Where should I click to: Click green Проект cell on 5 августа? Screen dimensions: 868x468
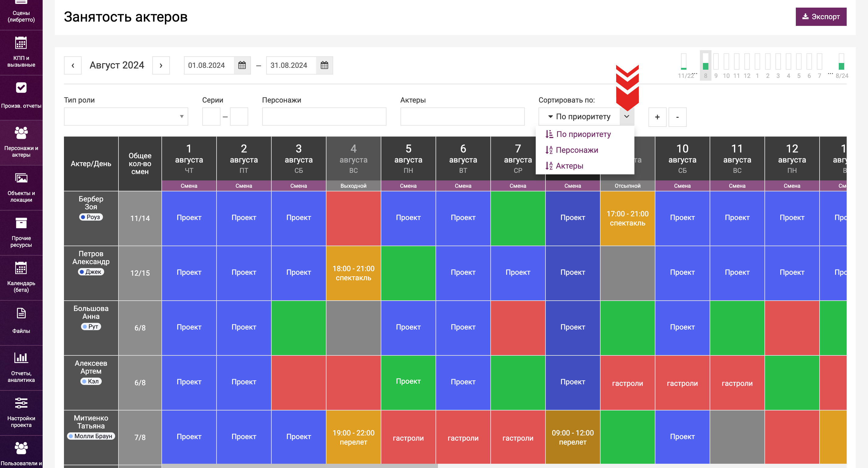coord(408,383)
